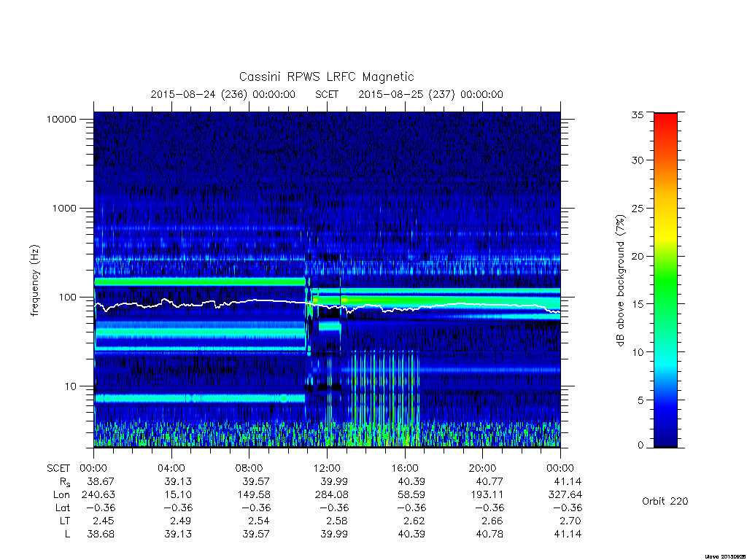Click the longitude value "58.59"

point(411,495)
